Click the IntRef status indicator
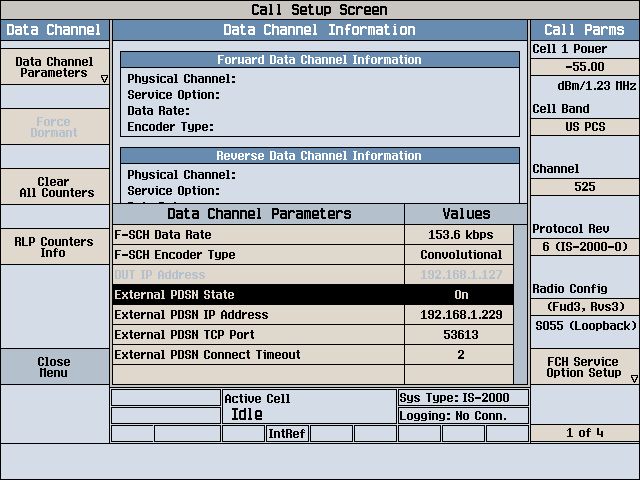Image resolution: width=640 pixels, height=480 pixels. click(287, 433)
